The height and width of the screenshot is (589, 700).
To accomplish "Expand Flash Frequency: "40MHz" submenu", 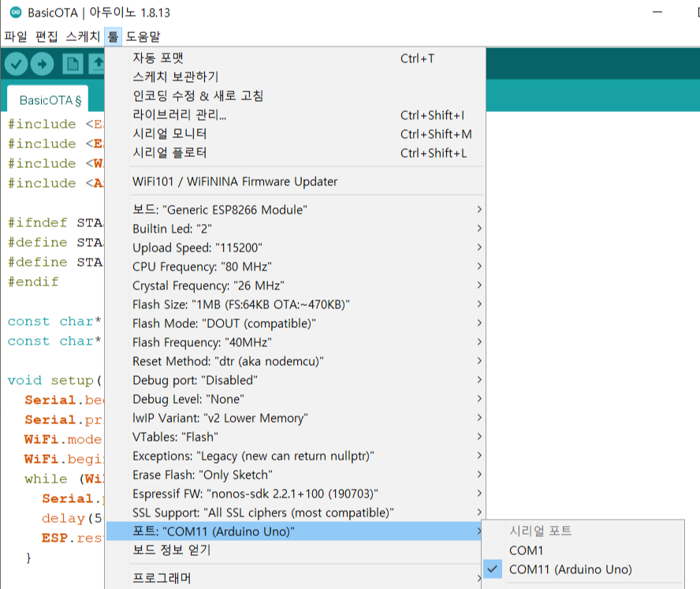I will (x=295, y=342).
